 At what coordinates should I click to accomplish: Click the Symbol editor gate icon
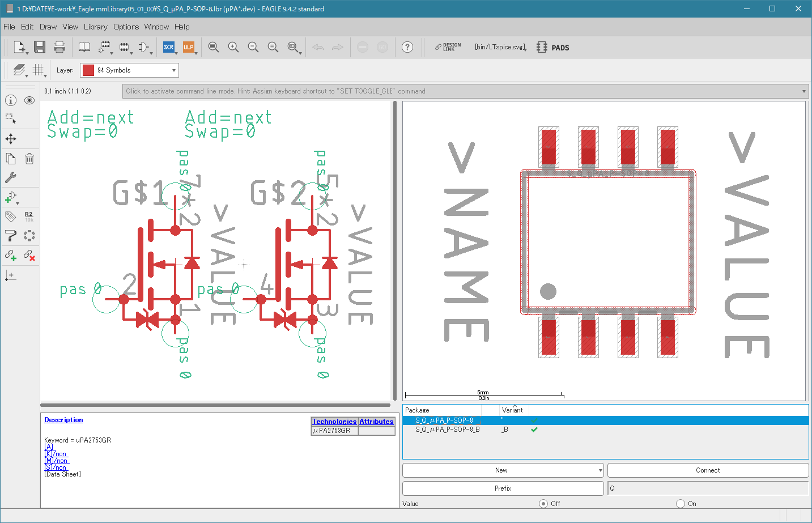[x=144, y=47]
